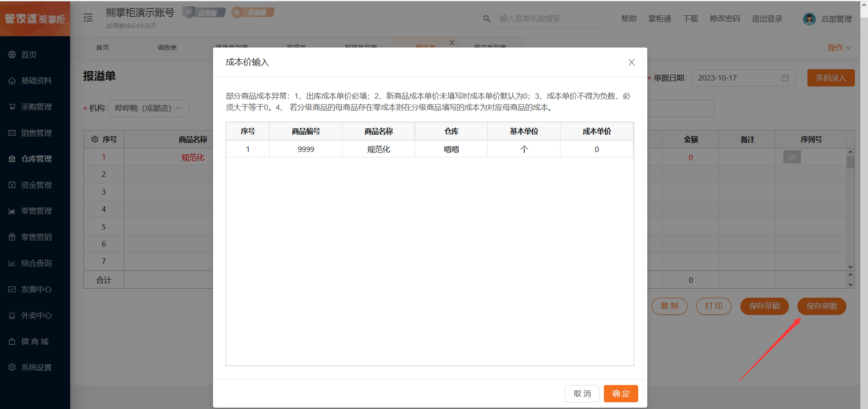Click the SN serial number icon
Viewport: 868px width, 409px height.
(x=792, y=157)
